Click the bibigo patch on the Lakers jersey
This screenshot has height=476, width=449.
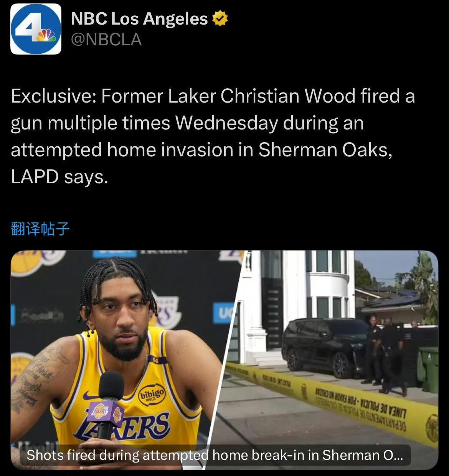click(152, 394)
